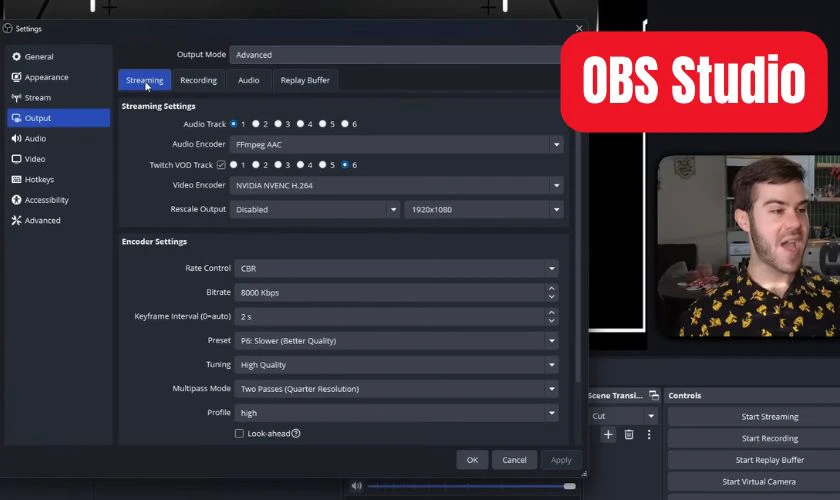Screen dimensions: 840x500
Task: Open the Hotkeys settings category
Action: 58,179
